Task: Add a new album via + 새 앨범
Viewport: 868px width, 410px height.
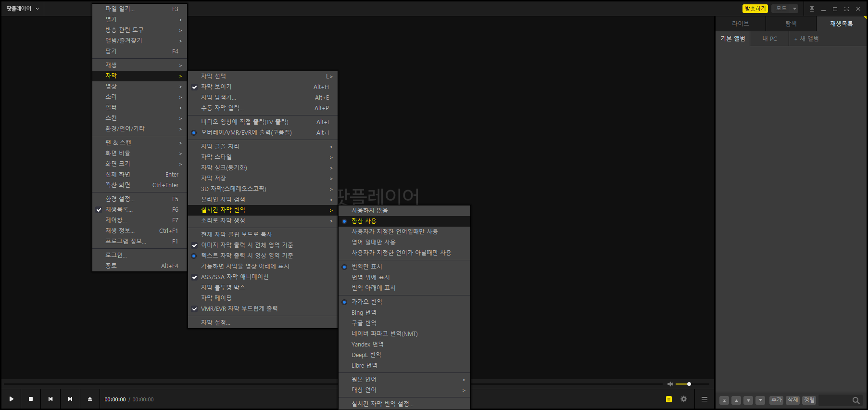Action: [806, 38]
